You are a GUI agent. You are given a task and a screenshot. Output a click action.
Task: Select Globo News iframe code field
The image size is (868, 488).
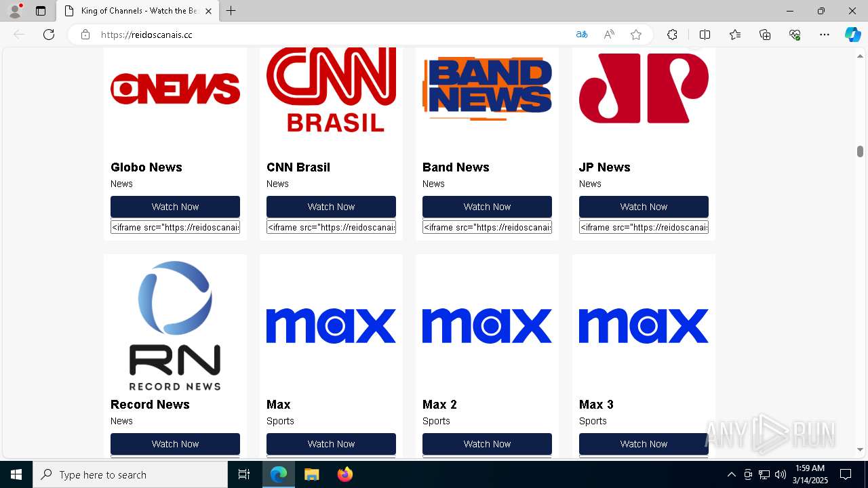(x=175, y=227)
